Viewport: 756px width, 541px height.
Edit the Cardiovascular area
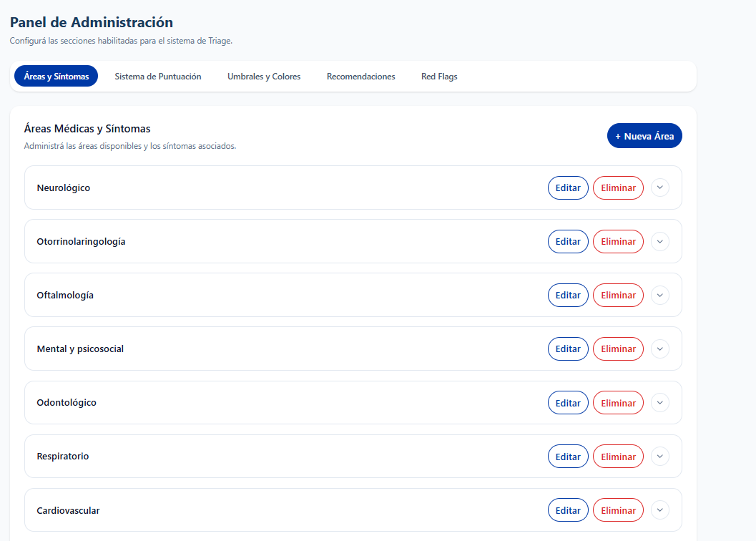(568, 510)
